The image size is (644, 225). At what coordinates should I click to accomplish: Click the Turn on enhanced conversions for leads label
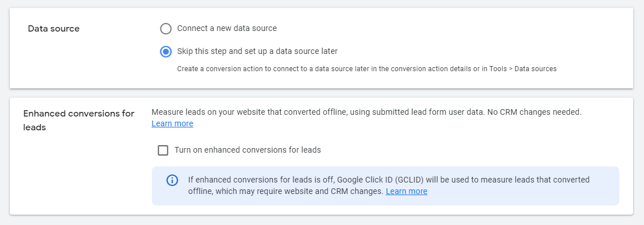tap(248, 150)
